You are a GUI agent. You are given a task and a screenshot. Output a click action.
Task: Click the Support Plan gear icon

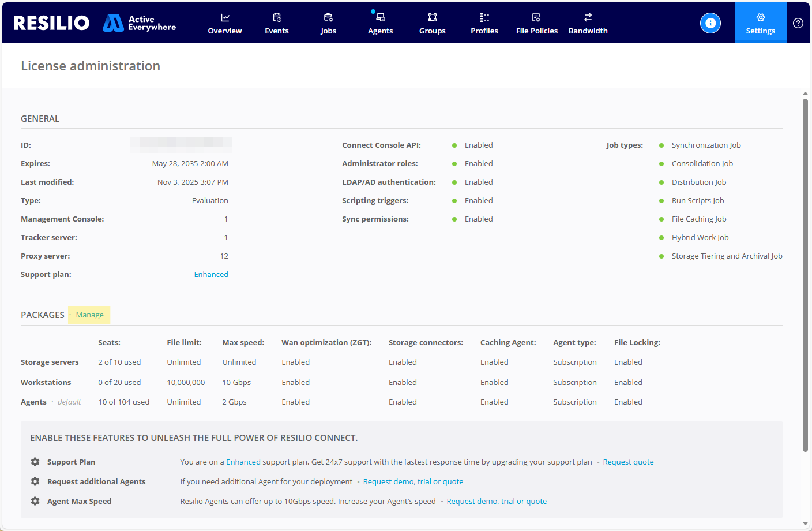pyautogui.click(x=35, y=462)
